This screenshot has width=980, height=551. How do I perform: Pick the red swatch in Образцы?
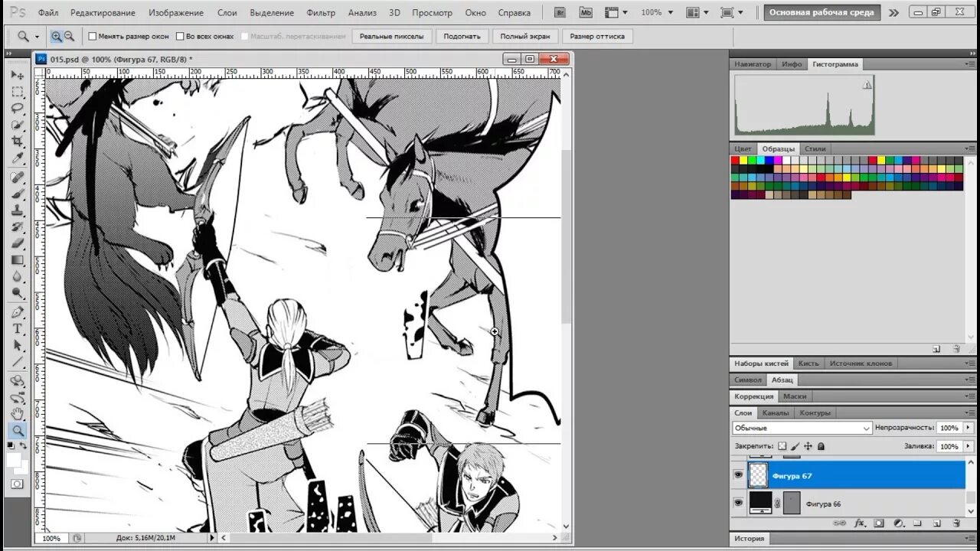point(735,160)
